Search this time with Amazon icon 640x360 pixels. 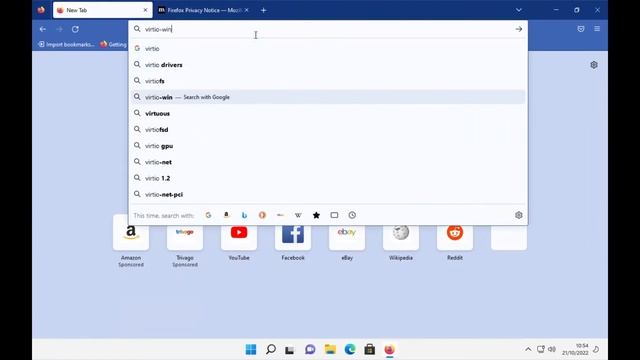pos(226,215)
